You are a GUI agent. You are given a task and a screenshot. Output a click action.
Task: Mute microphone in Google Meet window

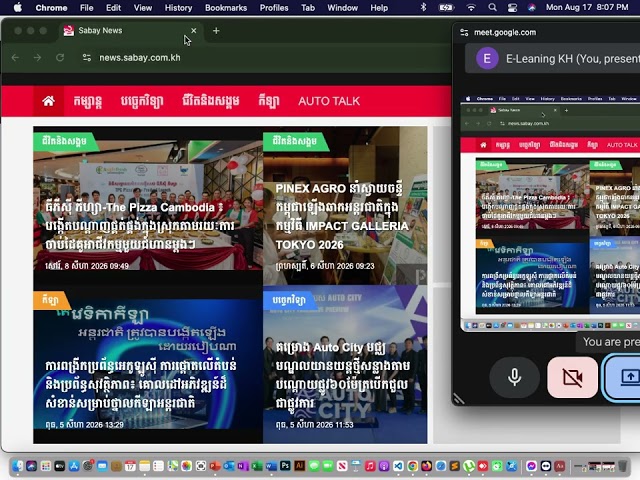[514, 377]
